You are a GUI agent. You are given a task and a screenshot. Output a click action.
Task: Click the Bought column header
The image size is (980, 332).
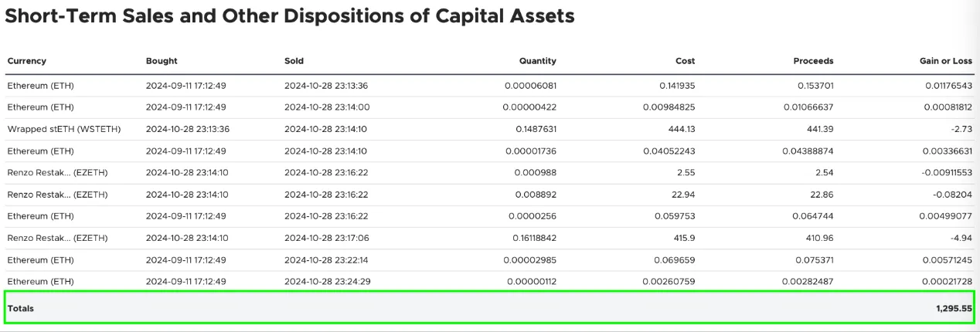point(162,61)
